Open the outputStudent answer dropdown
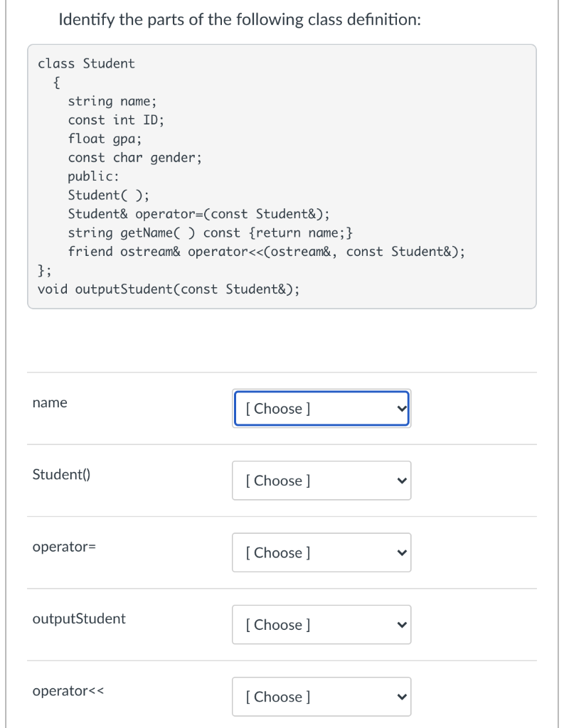The height and width of the screenshot is (728, 564). click(321, 624)
